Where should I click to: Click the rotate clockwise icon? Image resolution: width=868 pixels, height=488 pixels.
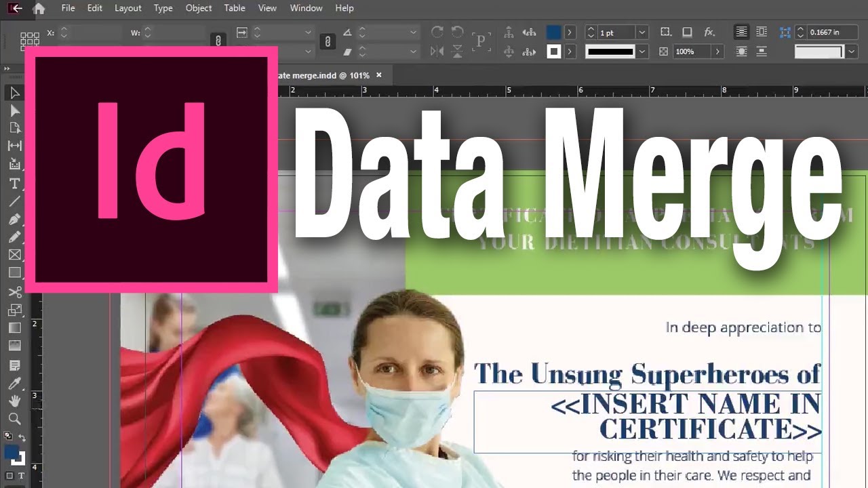(437, 32)
